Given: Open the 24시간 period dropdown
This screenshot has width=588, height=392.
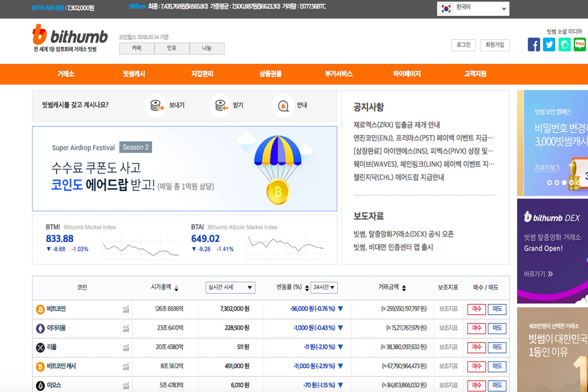Looking at the screenshot, I should [324, 288].
